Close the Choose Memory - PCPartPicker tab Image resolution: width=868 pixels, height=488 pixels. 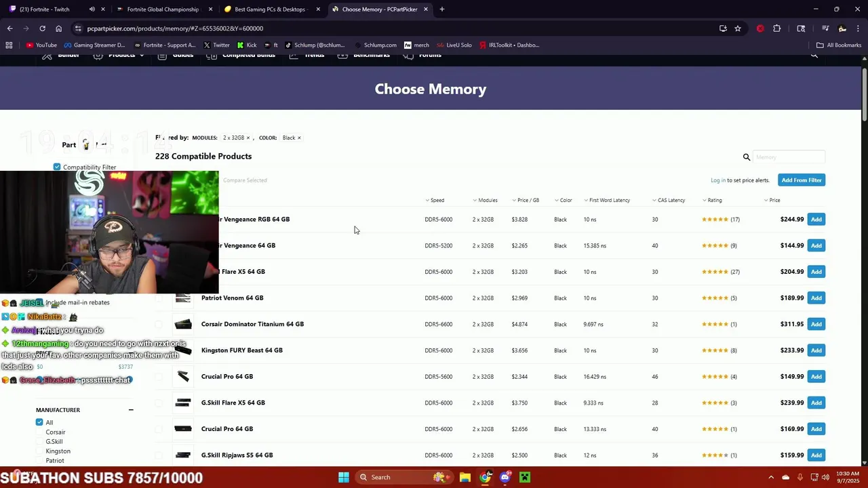point(426,9)
